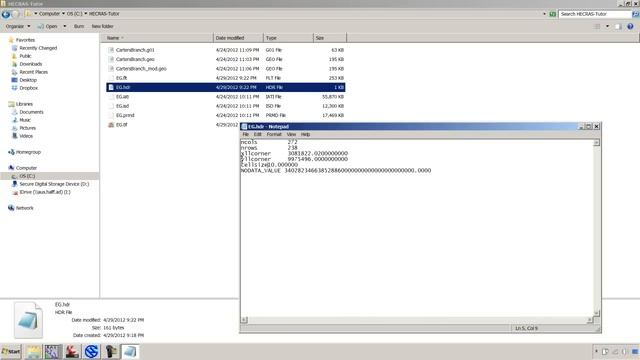Open Notepad File menu
This screenshot has width=640, height=360.
(x=246, y=134)
